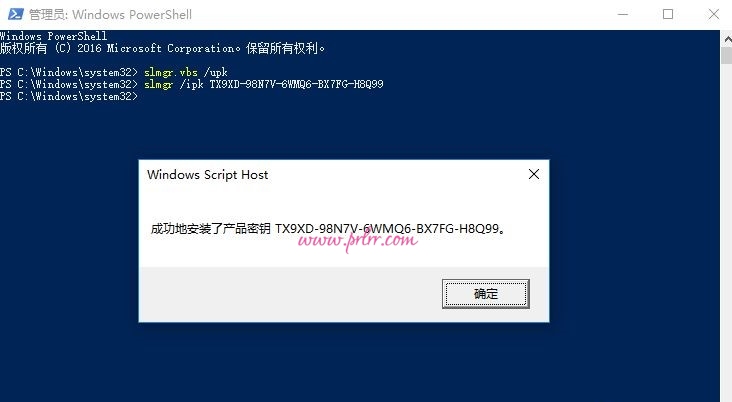Click the Windows PowerShell console header line
732x402 pixels.
53,36
